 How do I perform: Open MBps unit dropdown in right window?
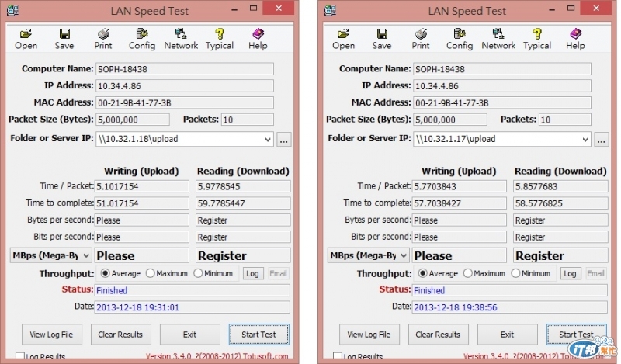click(x=368, y=255)
